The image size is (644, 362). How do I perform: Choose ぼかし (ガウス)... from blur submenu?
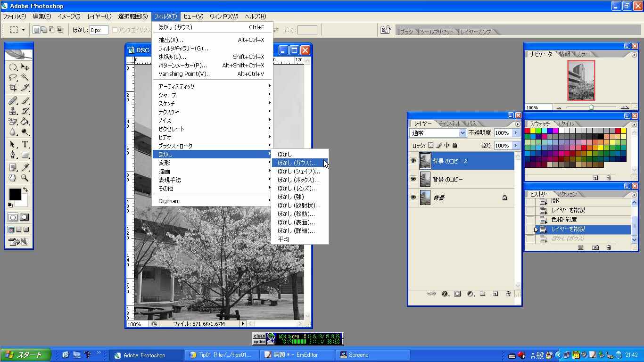click(x=300, y=163)
